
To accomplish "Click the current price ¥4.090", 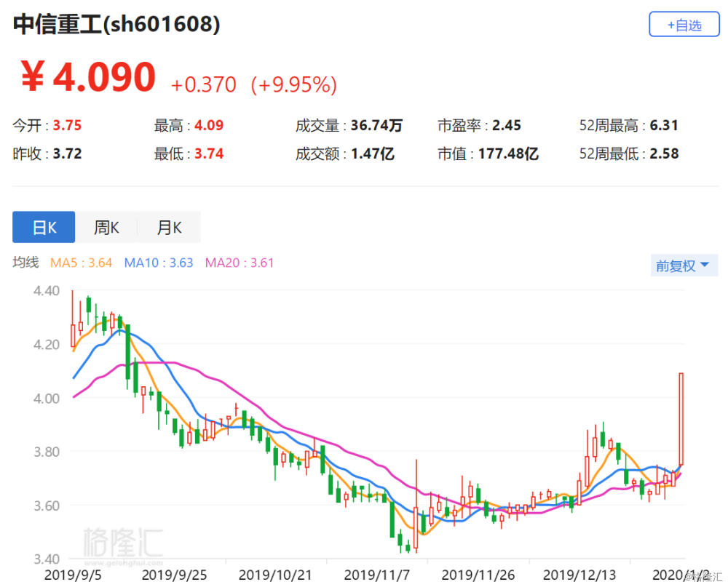I will click(88, 76).
